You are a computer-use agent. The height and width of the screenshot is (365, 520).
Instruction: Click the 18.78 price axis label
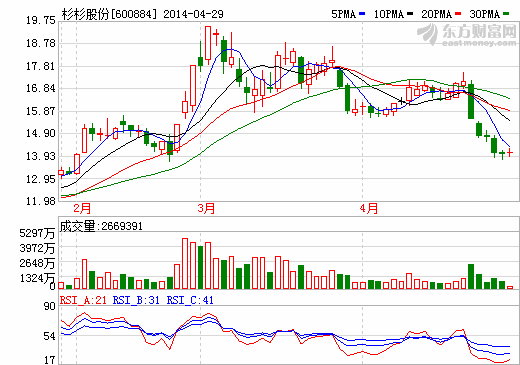[41, 43]
